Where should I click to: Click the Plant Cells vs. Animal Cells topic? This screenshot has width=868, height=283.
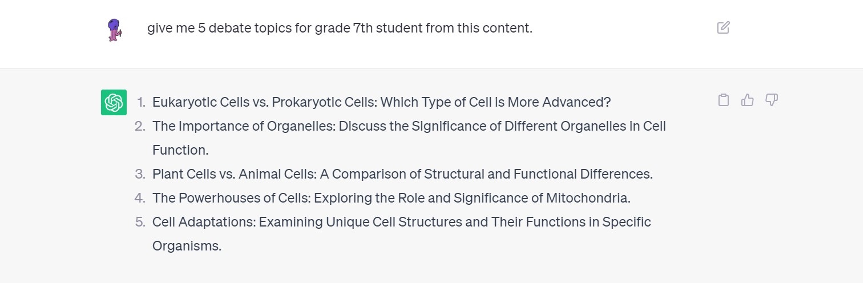[402, 174]
